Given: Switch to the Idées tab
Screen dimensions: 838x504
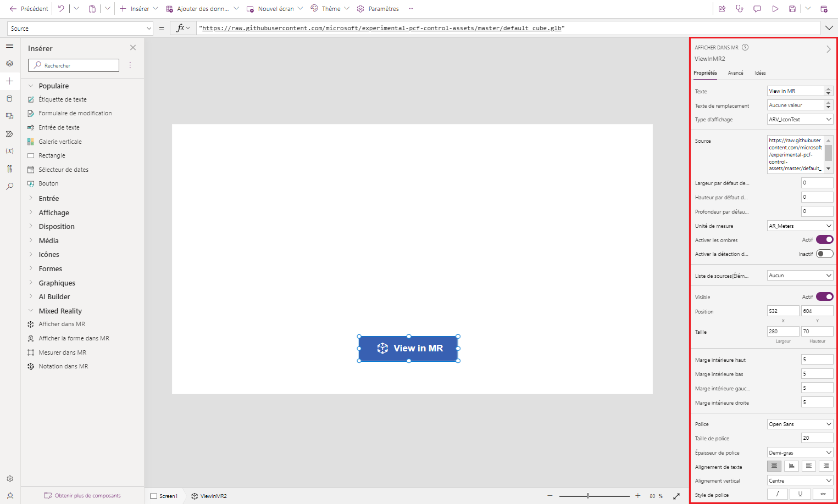Looking at the screenshot, I should 760,73.
